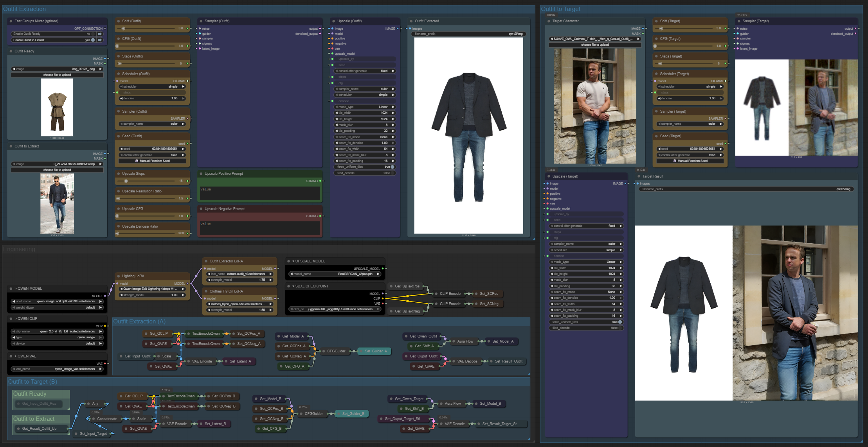This screenshot has height=447, width=868.
Task: Click collapse dot of Outfit Extracted node
Action: pyautogui.click(x=411, y=21)
